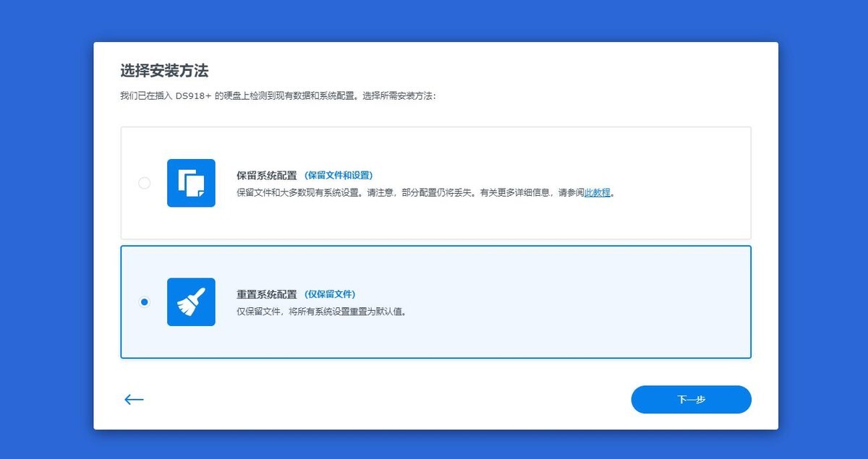Screen dimensions: 868x459
Task: Go back using the left arrow icon
Action: (134, 400)
